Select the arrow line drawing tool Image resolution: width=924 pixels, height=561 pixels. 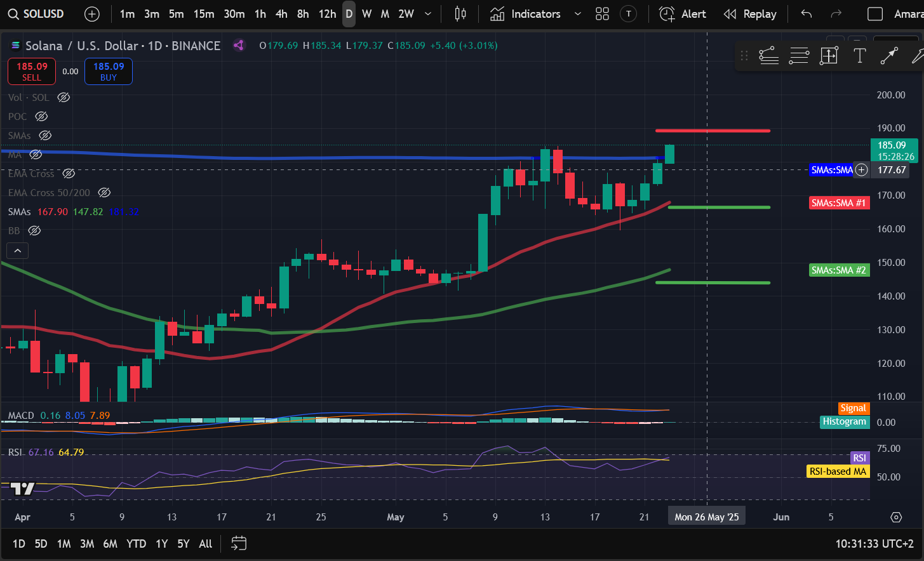(x=889, y=56)
